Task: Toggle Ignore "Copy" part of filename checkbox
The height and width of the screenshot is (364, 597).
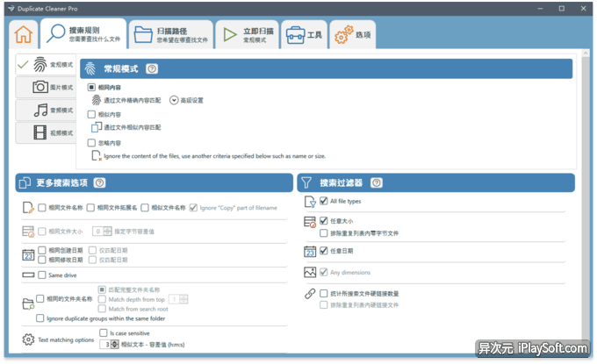Action: coord(193,208)
